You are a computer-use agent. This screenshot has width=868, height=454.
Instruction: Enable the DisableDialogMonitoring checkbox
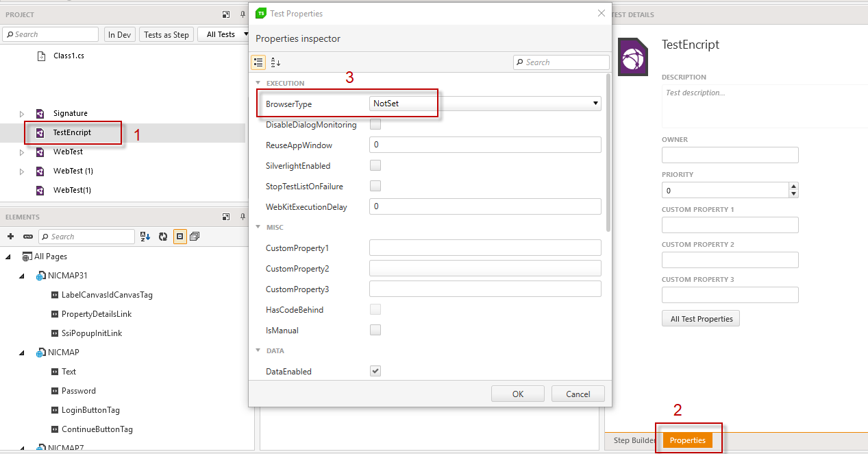tap(375, 125)
